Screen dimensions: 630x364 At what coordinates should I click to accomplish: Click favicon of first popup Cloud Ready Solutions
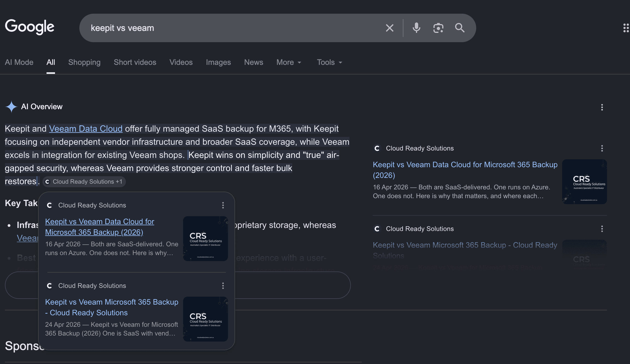point(50,205)
